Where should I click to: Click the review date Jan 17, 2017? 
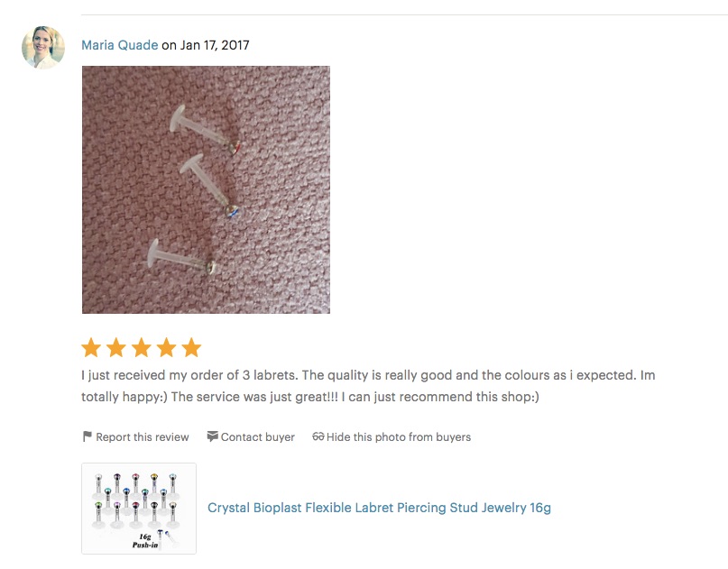pyautogui.click(x=215, y=45)
